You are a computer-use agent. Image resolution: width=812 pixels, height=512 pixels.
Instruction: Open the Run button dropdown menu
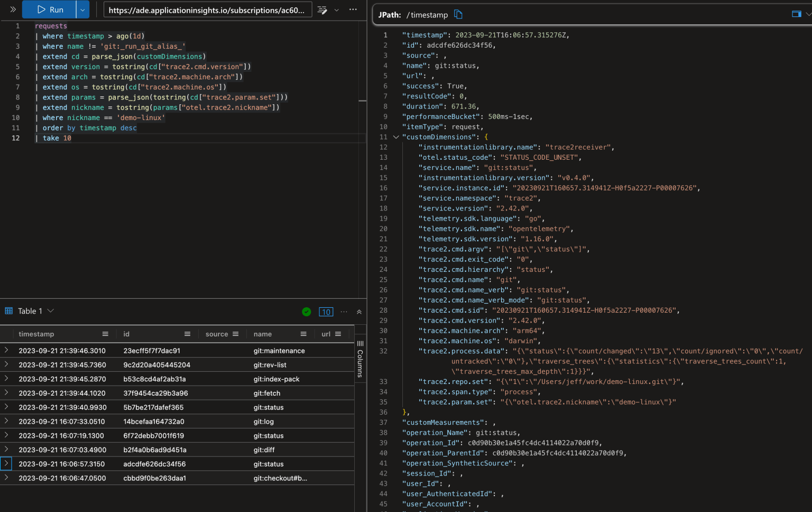[x=82, y=9]
